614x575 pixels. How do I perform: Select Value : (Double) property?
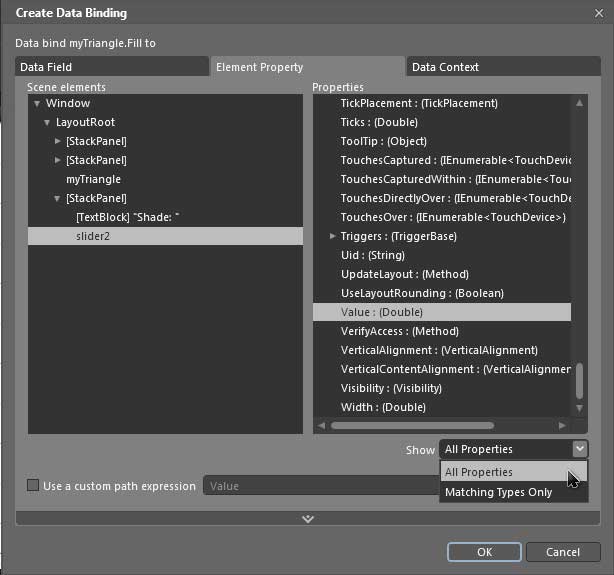pyautogui.click(x=442, y=312)
